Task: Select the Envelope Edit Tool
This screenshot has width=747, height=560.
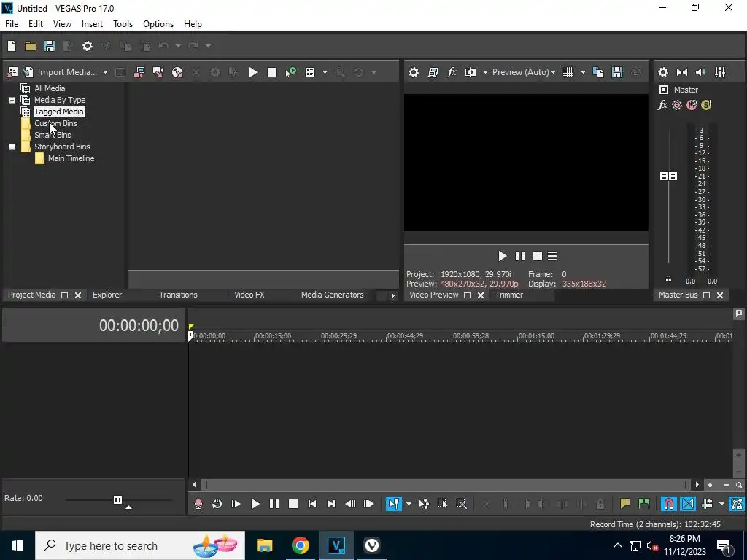Action: tap(424, 504)
